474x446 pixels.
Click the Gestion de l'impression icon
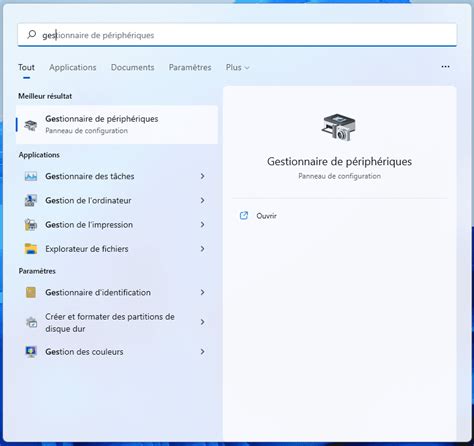pos(31,225)
